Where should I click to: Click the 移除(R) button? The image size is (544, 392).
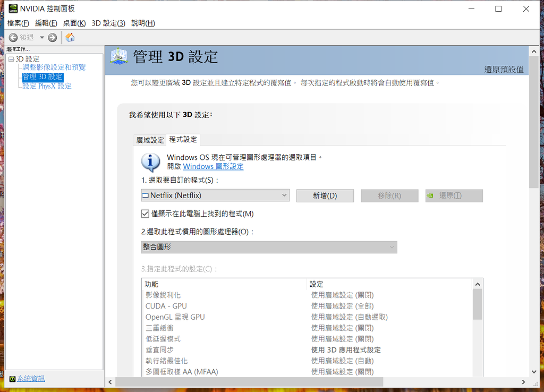389,195
